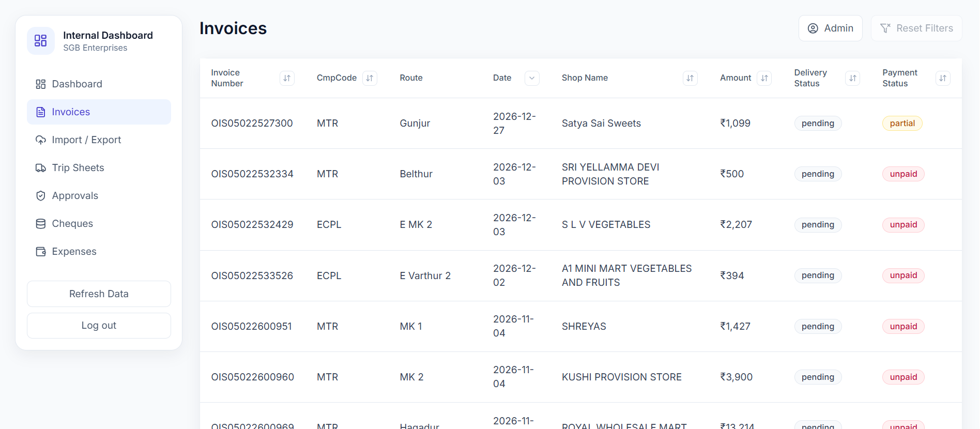Viewport: 980px width, 429px height.
Task: Click unpaid badge for KUSHI PROVISION STORE
Action: (904, 377)
